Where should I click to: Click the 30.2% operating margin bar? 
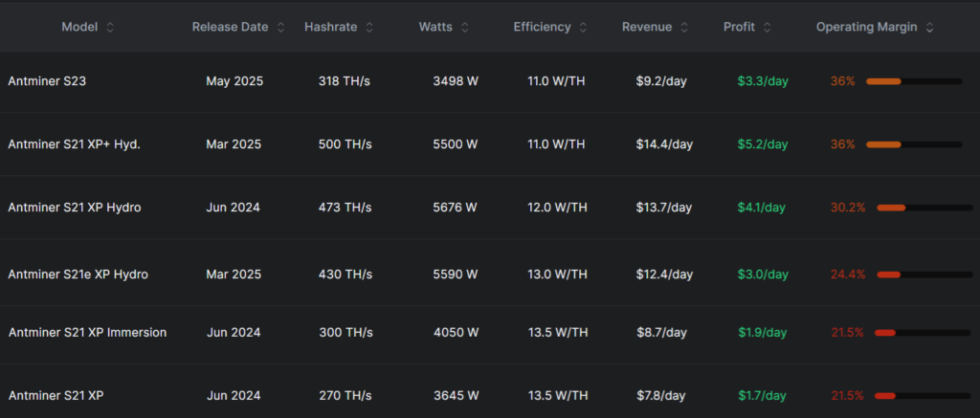pyautogui.click(x=924, y=208)
